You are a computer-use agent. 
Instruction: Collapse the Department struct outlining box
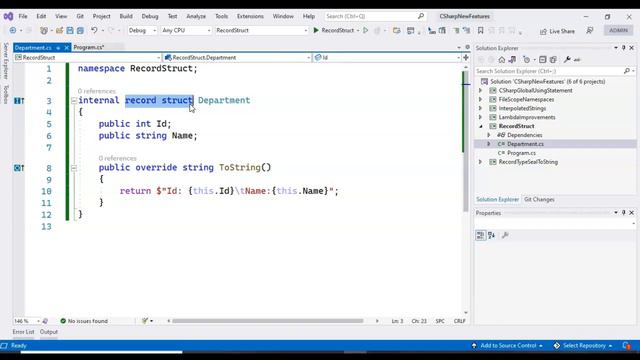(73, 100)
